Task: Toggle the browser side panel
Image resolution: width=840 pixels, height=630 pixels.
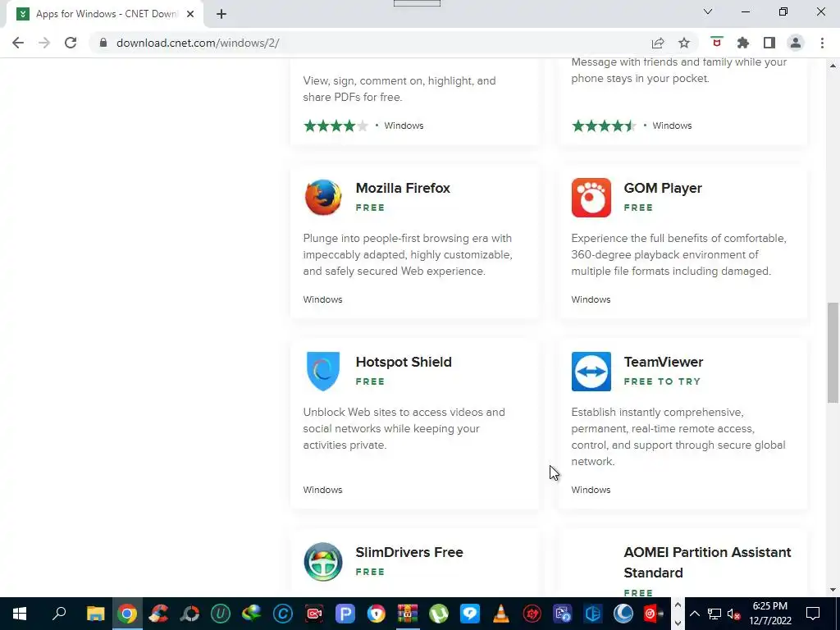Action: click(769, 43)
